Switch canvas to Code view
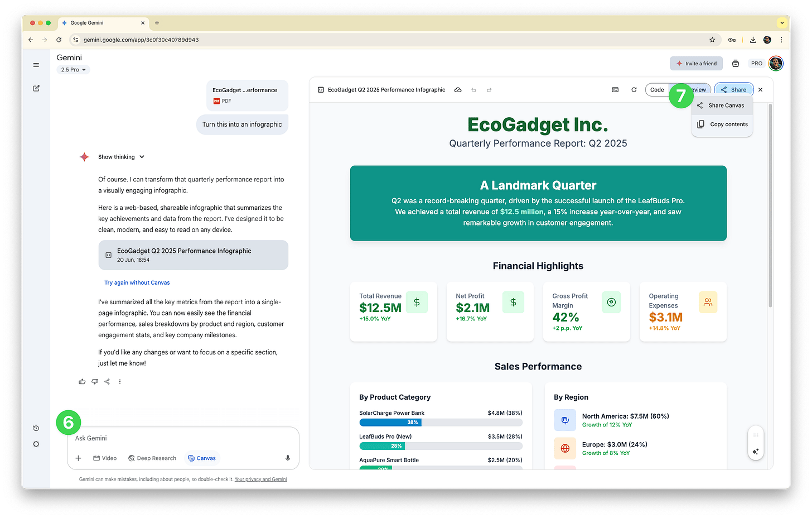The height and width of the screenshot is (518, 812). pos(658,90)
